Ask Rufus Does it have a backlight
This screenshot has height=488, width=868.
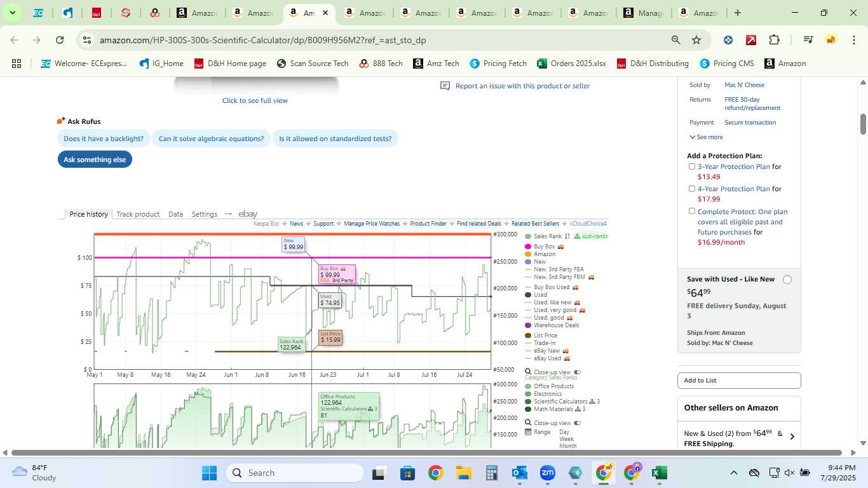104,139
